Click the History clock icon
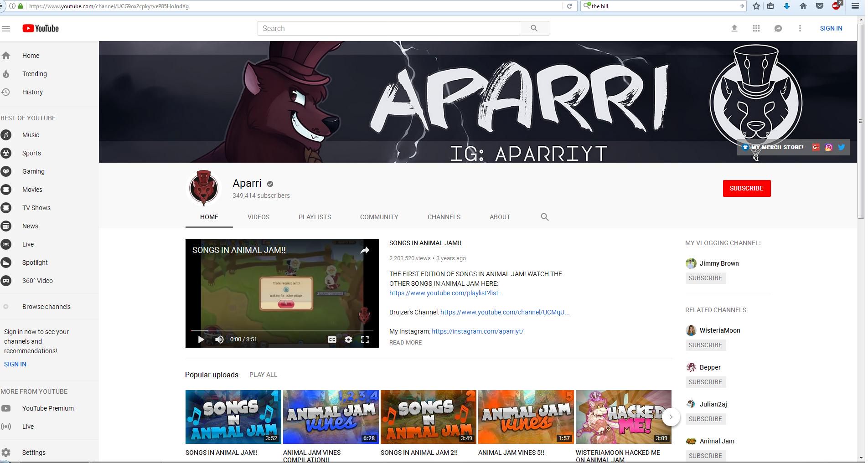Screen dimensions: 868x463 coord(6,92)
